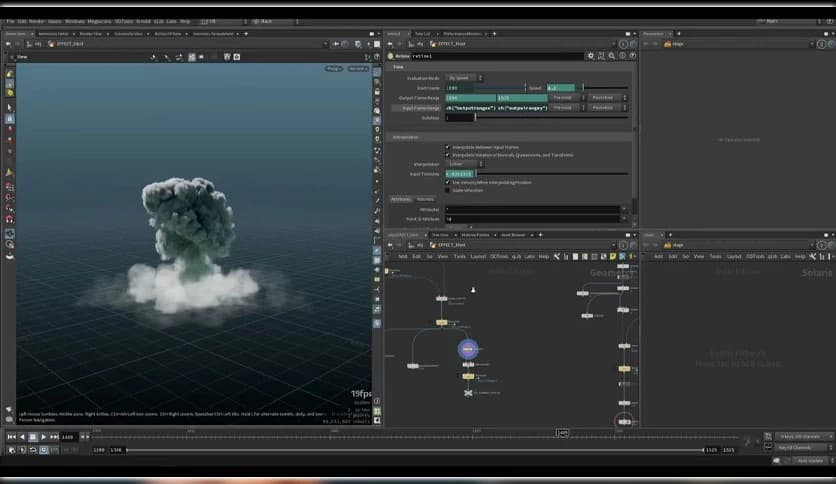This screenshot has width=836, height=484.
Task: Open the Interpolation type dropdown
Action: [x=465, y=164]
